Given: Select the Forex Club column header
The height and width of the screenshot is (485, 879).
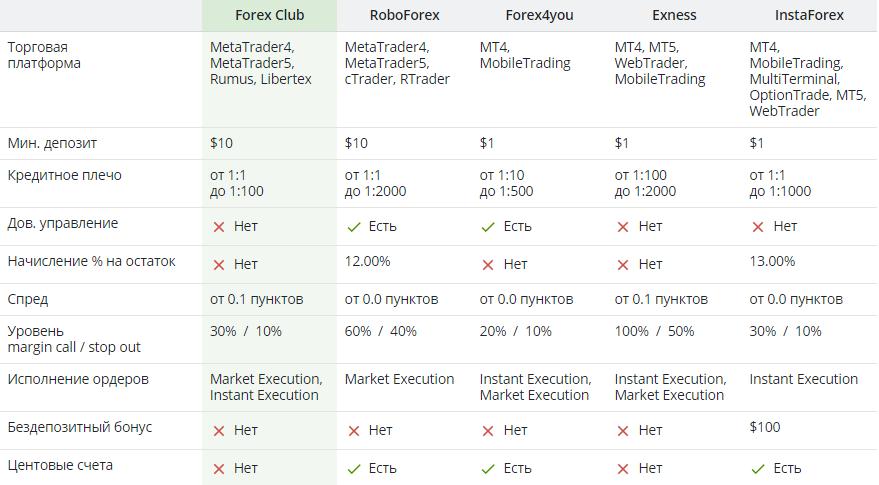Looking at the screenshot, I should tap(270, 15).
